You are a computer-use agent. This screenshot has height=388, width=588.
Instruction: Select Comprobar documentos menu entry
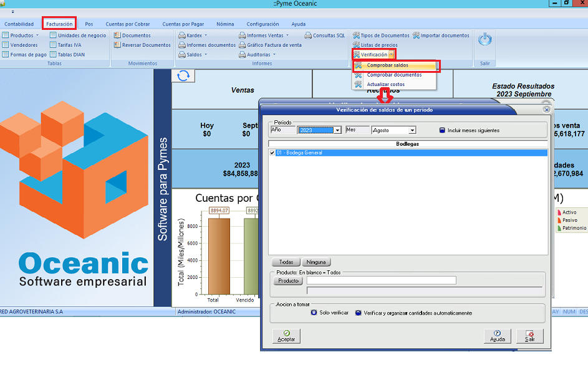pos(394,75)
